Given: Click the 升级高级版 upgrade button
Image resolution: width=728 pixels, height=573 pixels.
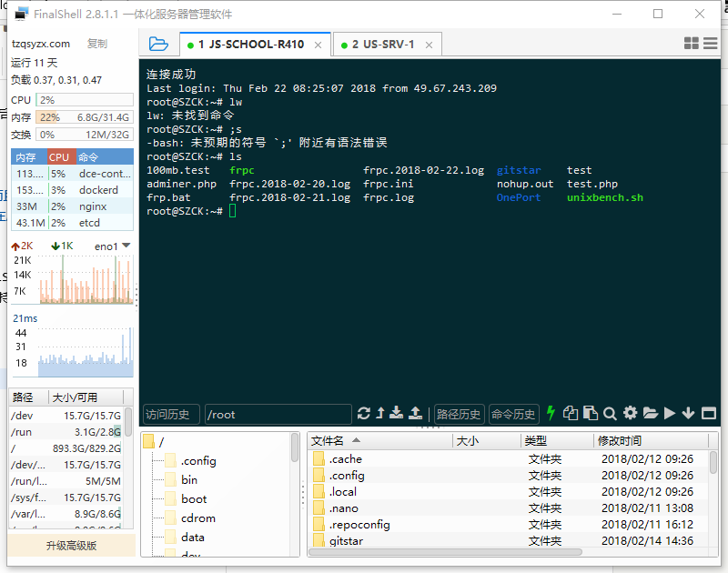Looking at the screenshot, I should point(72,546).
